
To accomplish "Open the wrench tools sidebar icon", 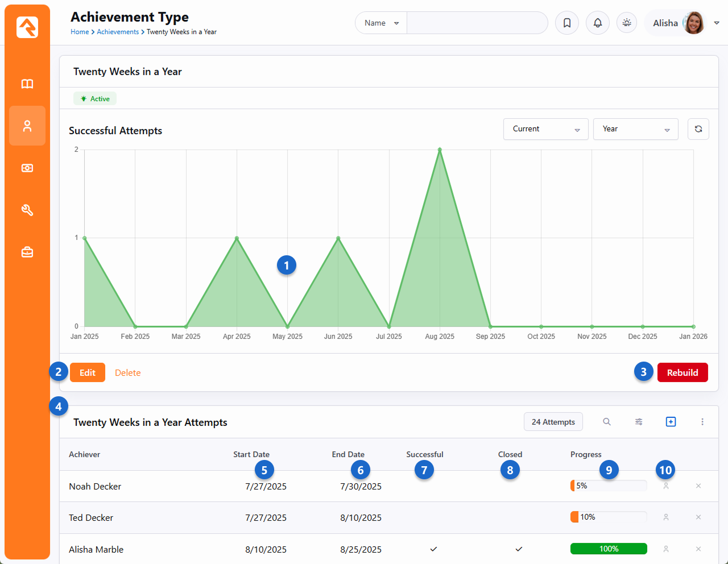I will (27, 210).
